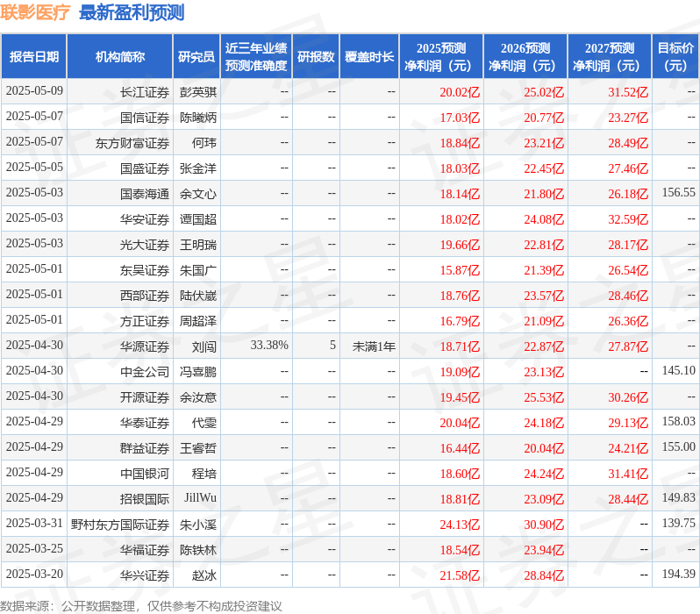Viewport: 700px width, 614px height.
Task: Click 国泰海通 target price 156.55
Action: pyautogui.click(x=679, y=192)
